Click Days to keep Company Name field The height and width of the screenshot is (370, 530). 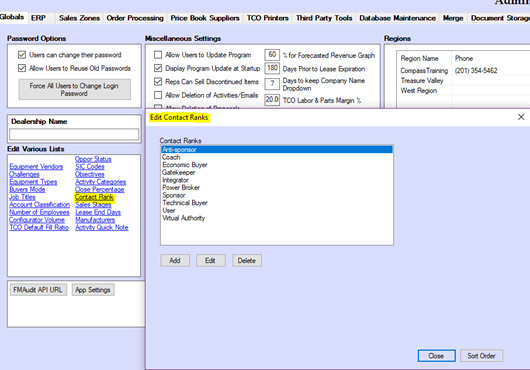pos(272,83)
